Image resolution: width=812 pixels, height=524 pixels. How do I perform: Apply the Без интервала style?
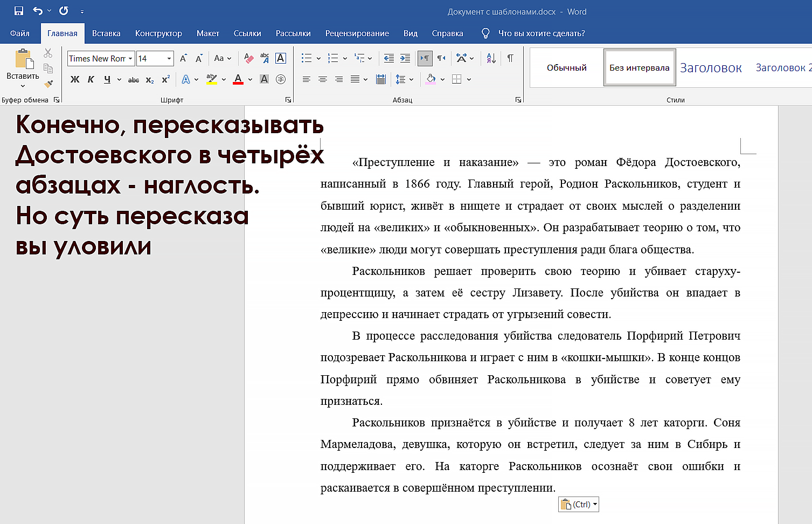(x=640, y=67)
